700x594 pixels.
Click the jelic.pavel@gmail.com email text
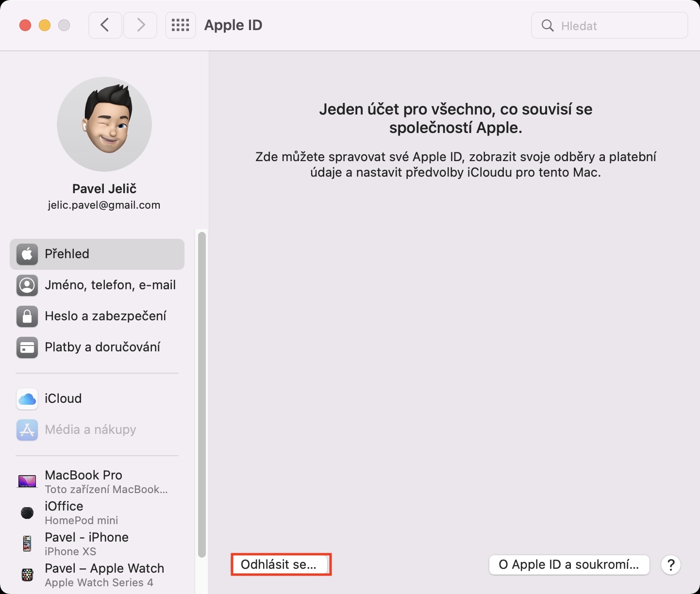pos(104,205)
